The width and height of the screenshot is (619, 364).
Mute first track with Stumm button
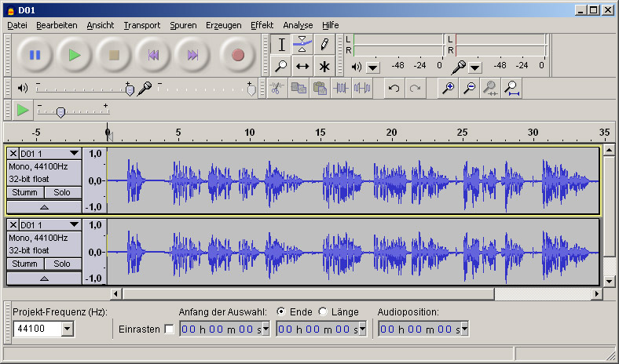pos(25,192)
